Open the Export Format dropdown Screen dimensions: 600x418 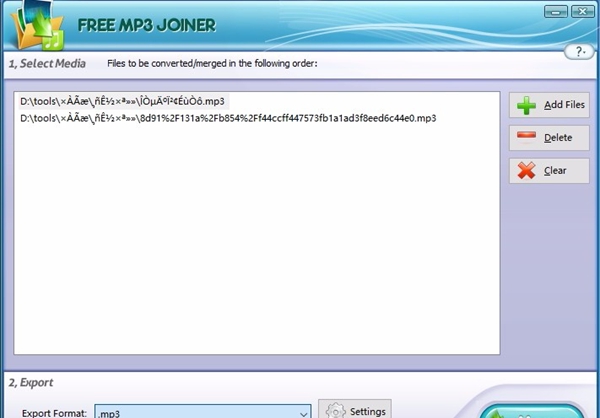203,412
